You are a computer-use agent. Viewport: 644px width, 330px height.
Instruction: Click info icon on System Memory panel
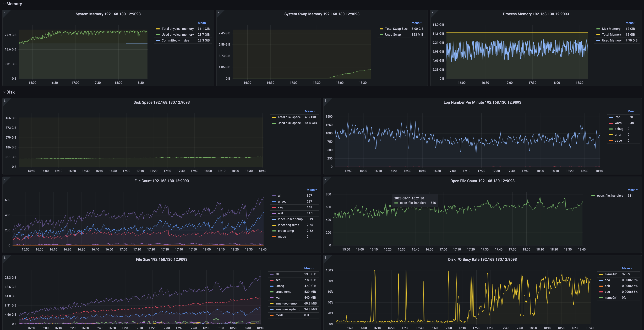(x=5, y=12)
